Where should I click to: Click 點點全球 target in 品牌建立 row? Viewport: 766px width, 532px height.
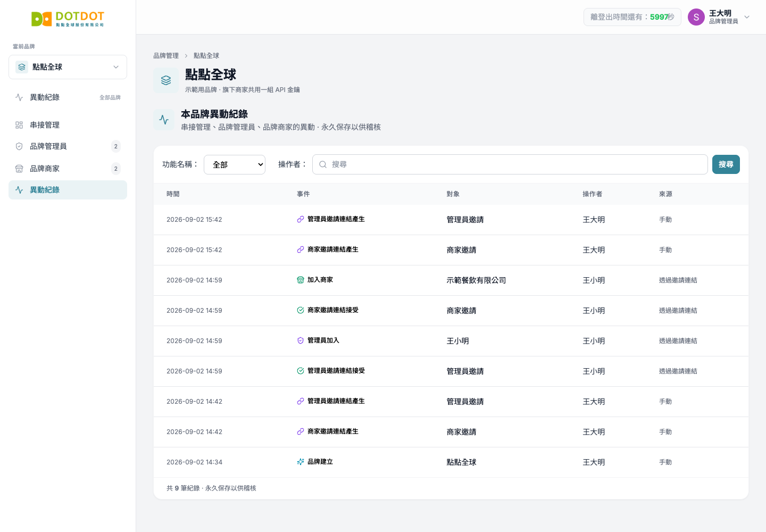[461, 462]
